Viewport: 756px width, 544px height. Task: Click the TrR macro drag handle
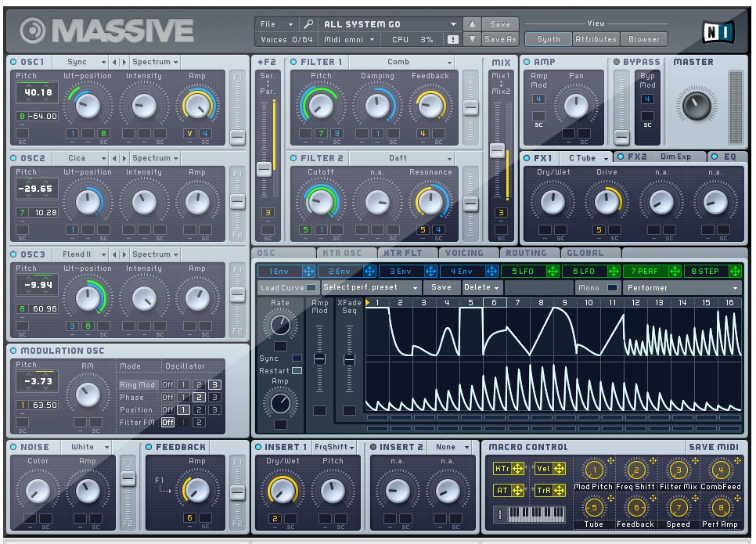[560, 491]
